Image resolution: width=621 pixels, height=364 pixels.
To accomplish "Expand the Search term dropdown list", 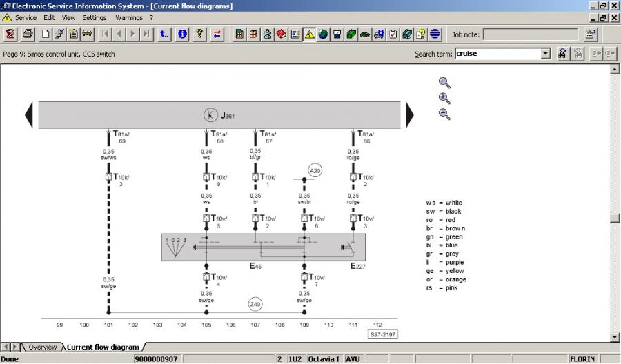I will [x=545, y=54].
